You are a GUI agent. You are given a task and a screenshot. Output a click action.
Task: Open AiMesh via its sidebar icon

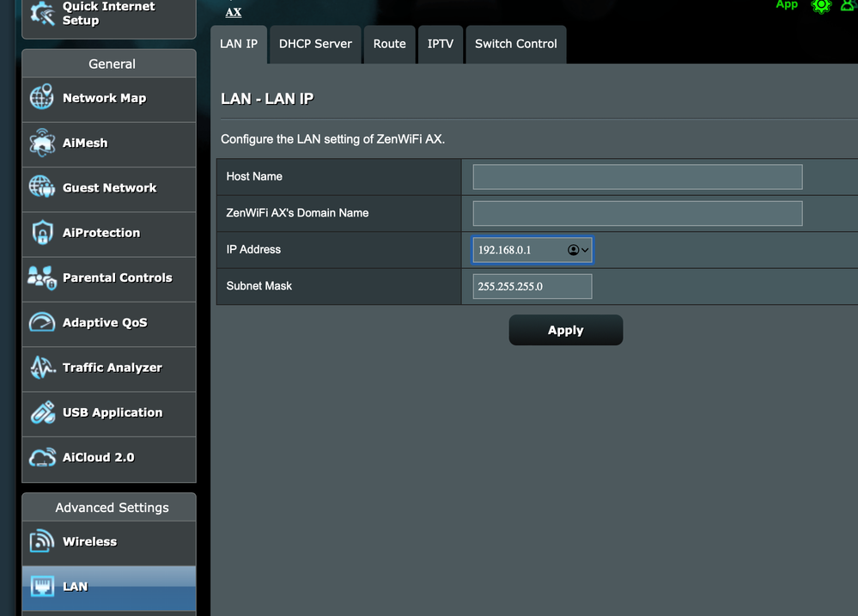coord(42,143)
